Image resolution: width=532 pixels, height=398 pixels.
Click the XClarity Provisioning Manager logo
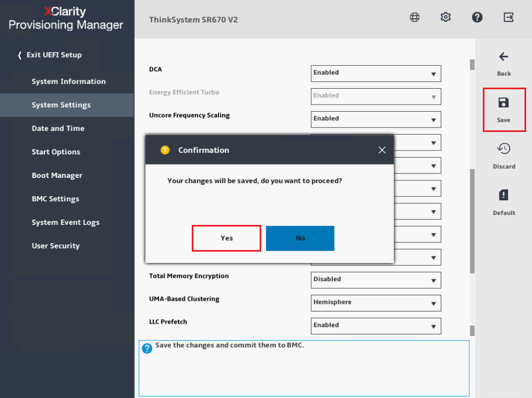tap(66, 18)
